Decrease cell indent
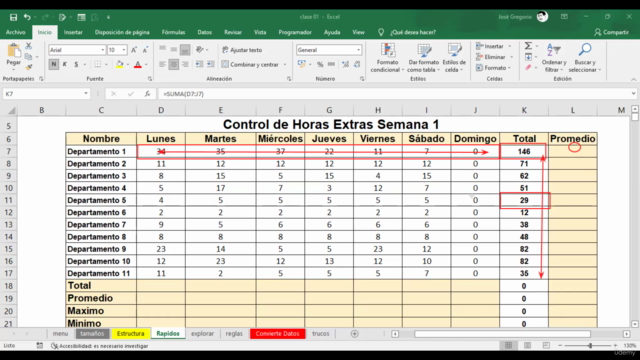Viewport: 640px width, 360px height. coord(199,64)
